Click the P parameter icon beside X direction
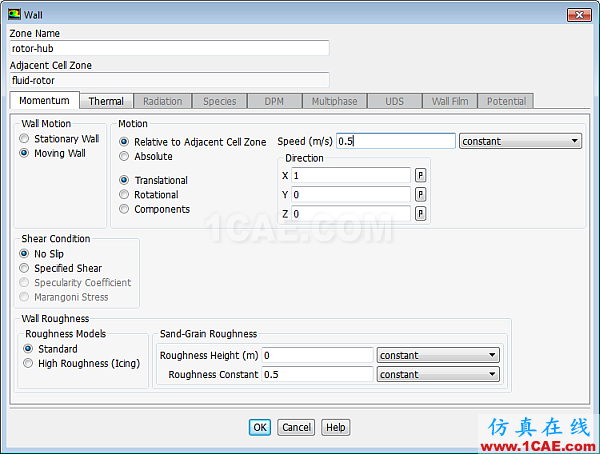Image resolution: width=600 pixels, height=454 pixels. pos(421,175)
